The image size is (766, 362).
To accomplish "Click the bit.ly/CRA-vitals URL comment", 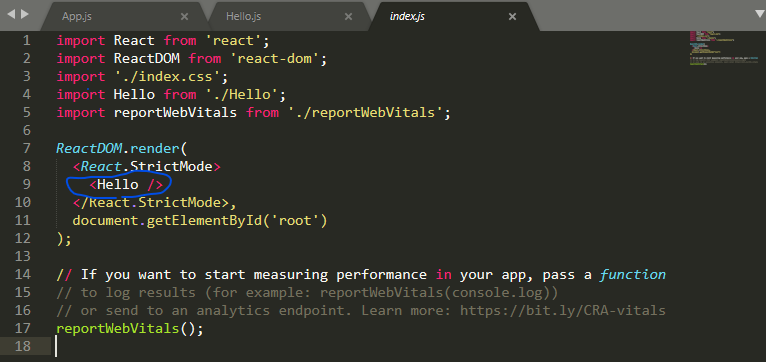I will click(563, 310).
